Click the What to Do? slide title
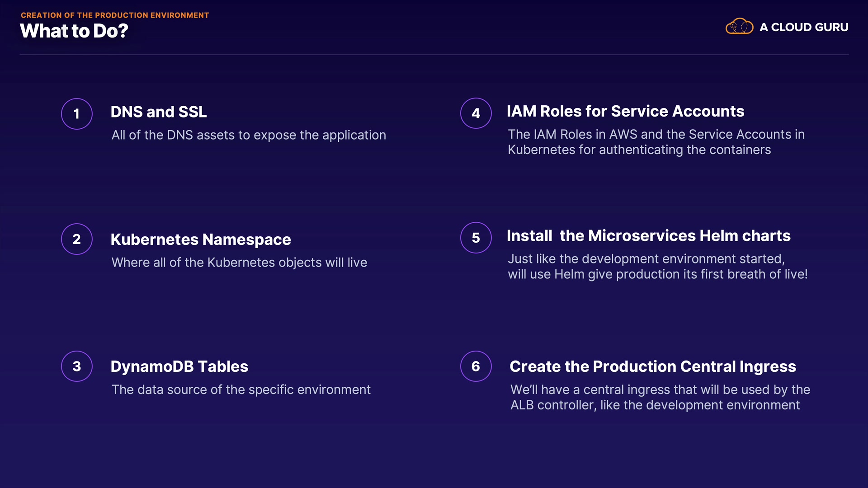The height and width of the screenshot is (488, 868). pyautogui.click(x=74, y=31)
